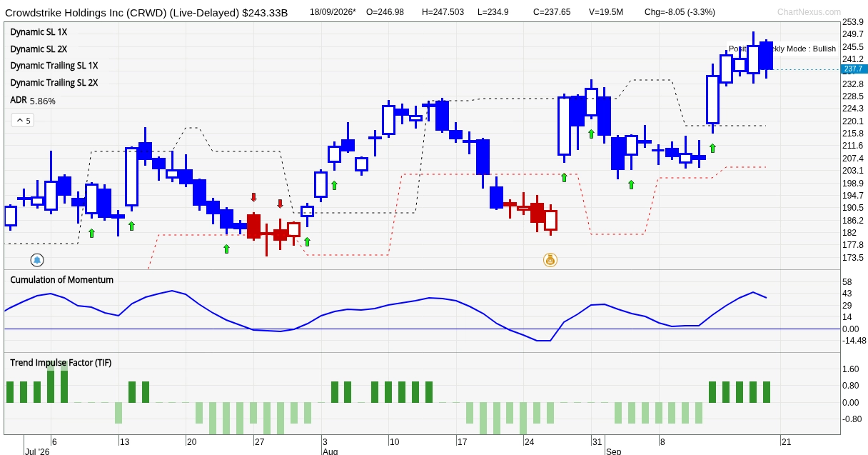Click the low value L=234.9

(x=493, y=12)
